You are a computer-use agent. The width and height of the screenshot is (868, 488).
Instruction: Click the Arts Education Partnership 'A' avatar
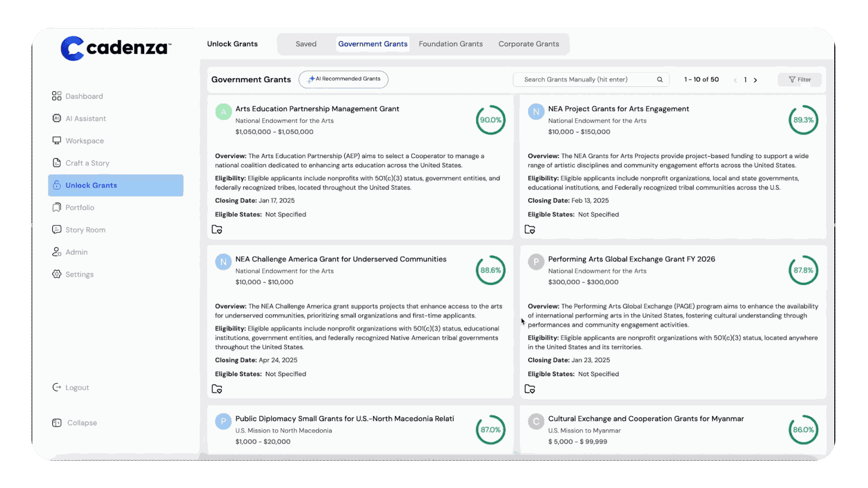[224, 111]
